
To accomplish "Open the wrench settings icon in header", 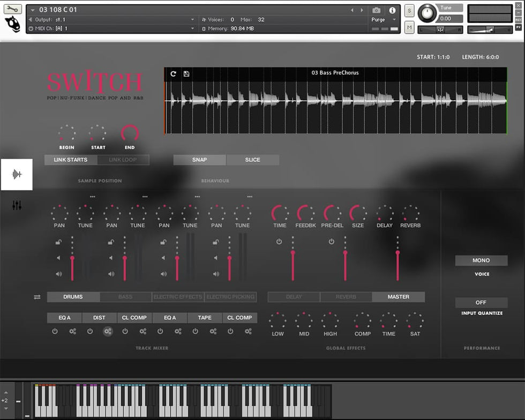I will (13, 9).
